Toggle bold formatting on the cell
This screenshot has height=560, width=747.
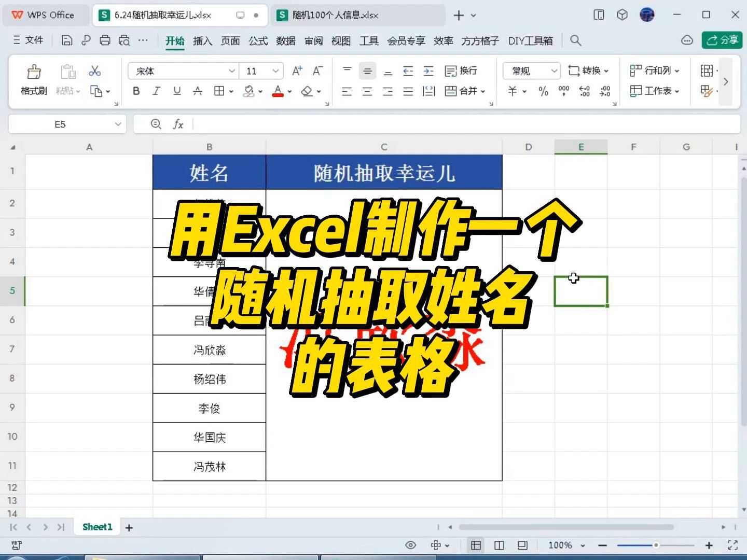(136, 91)
